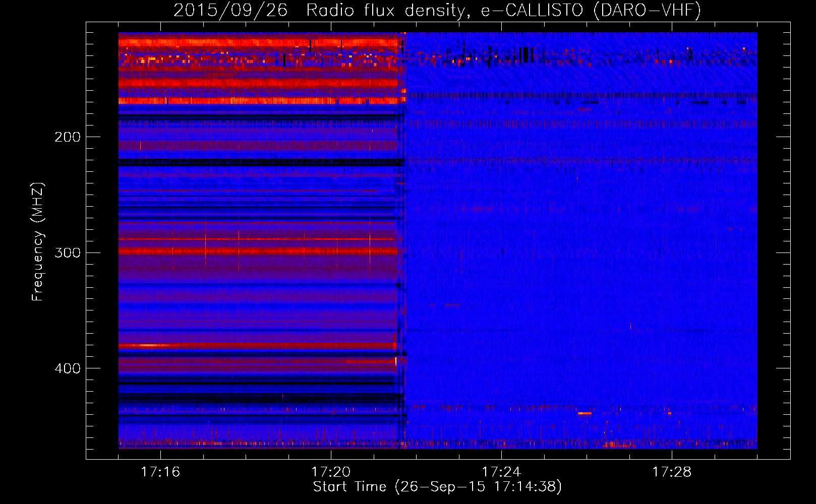Click the "Frequency (MHZ)" axis label
This screenshot has width=816, height=504.
tap(38, 242)
